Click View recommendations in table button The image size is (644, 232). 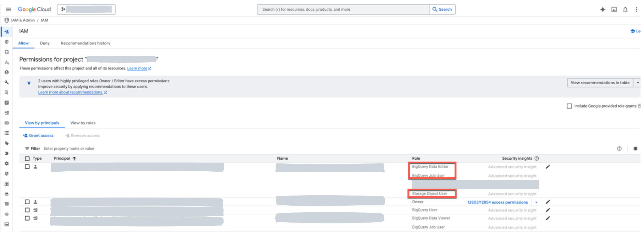(x=600, y=83)
